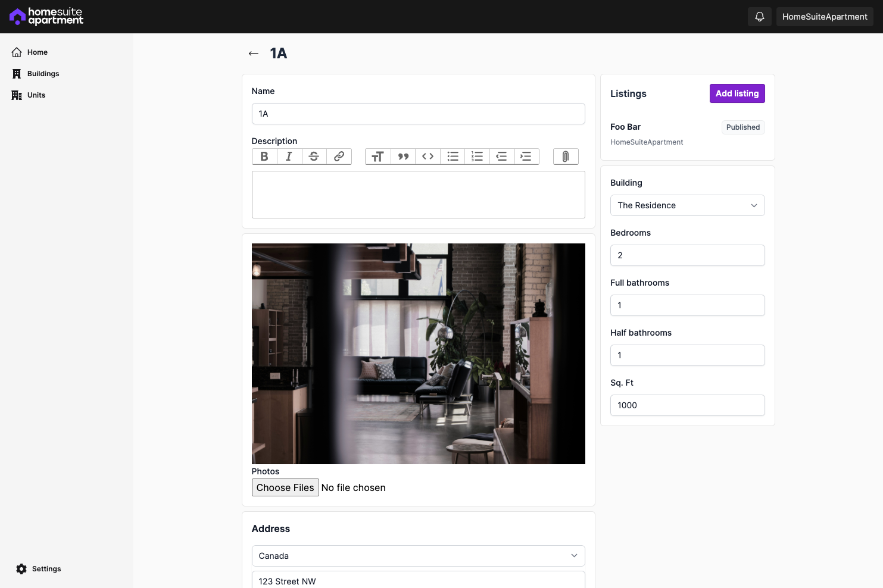Create a numbered list
This screenshot has height=588, width=883.
(x=478, y=157)
